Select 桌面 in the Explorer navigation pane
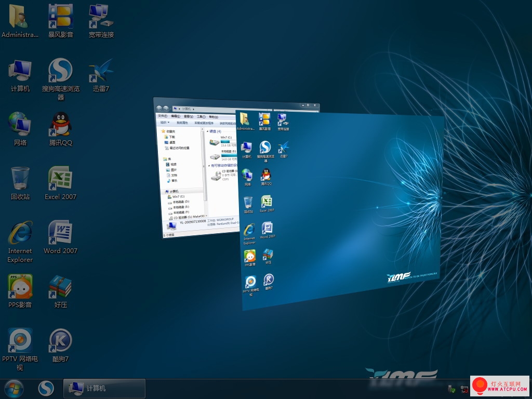The height and width of the screenshot is (399, 532). point(170,142)
